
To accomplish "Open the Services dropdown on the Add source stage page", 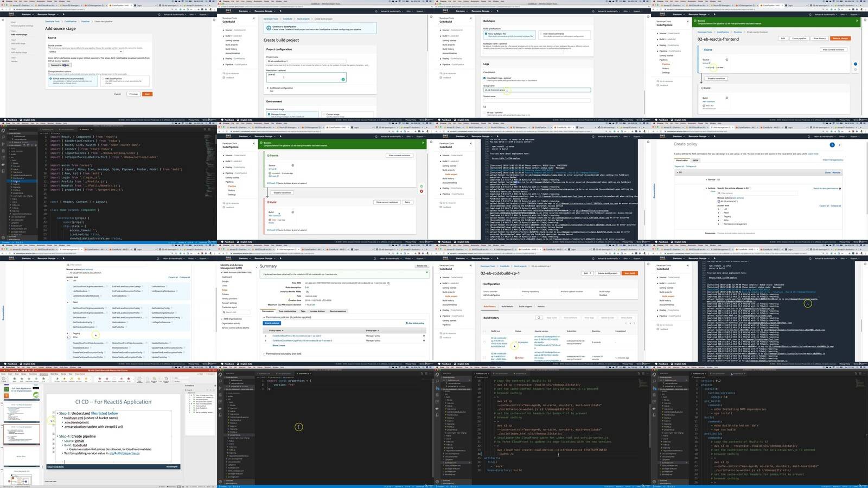I will click(27, 14).
